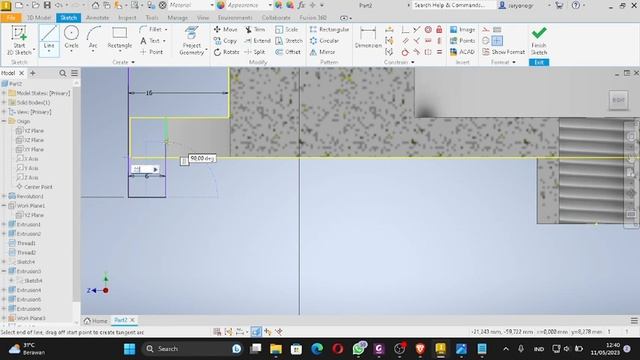Image resolution: width=640 pixels, height=360 pixels.
Task: Add new browser panel with plus
Action: [33, 73]
